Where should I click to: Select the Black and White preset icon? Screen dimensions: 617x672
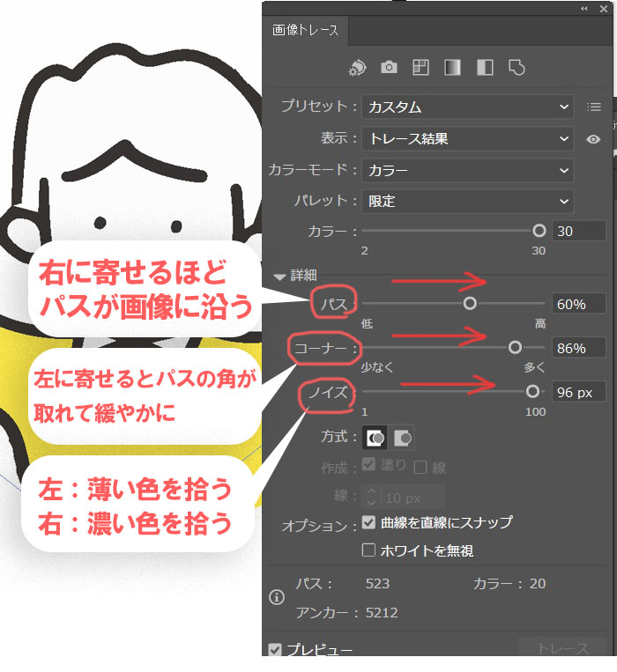tap(485, 67)
